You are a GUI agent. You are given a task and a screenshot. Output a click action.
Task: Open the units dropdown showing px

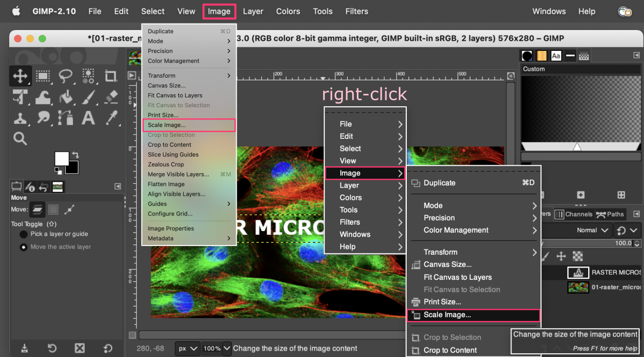click(187, 348)
